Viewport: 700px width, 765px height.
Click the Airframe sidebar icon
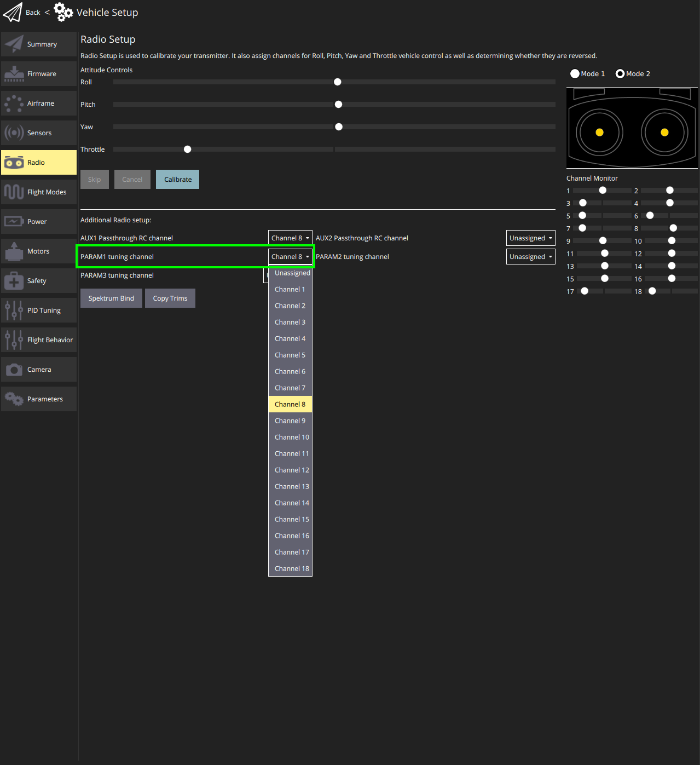tap(14, 103)
